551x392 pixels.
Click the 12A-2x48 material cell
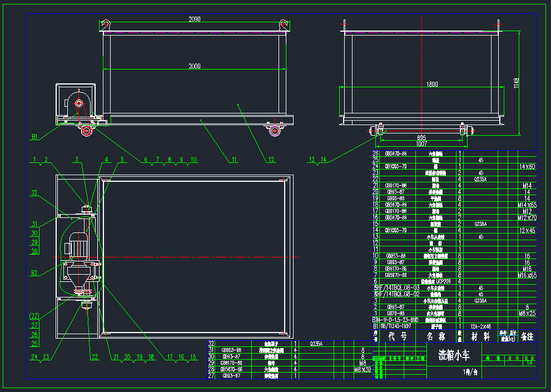(480, 326)
